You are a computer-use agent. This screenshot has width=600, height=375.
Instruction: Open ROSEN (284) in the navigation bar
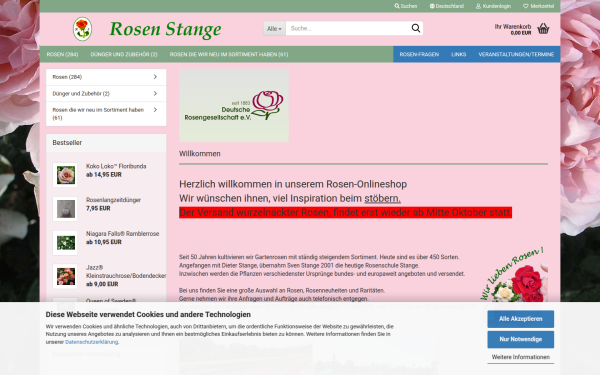pos(62,54)
